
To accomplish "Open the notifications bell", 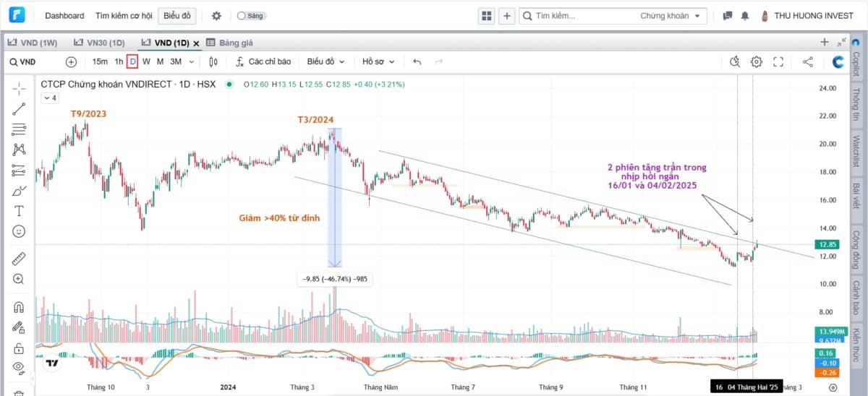I will pyautogui.click(x=744, y=15).
